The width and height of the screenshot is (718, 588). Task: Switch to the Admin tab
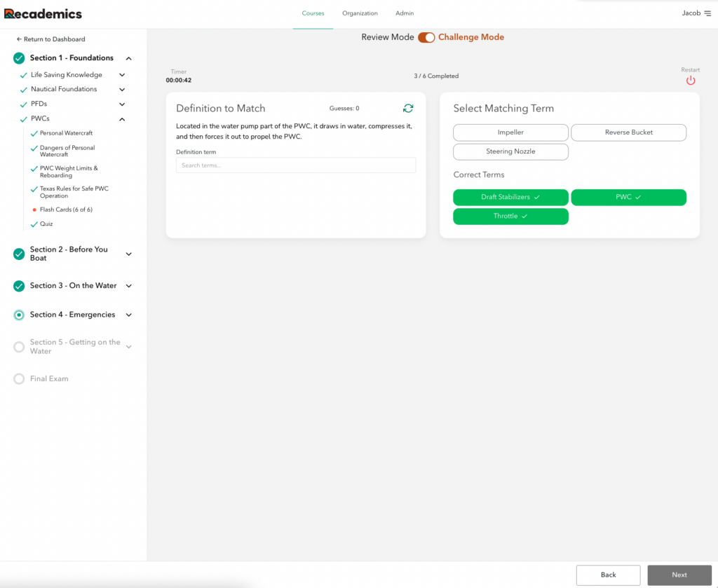[x=404, y=13]
